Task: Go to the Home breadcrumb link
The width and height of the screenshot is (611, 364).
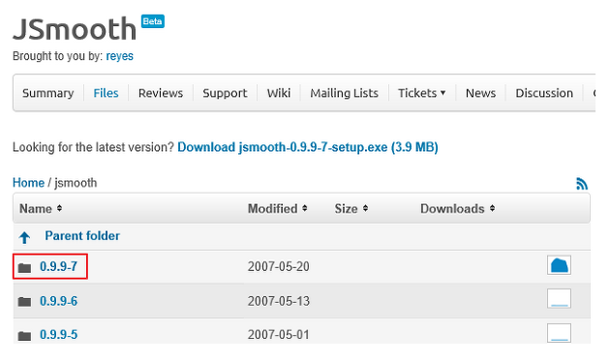Action: 28,183
